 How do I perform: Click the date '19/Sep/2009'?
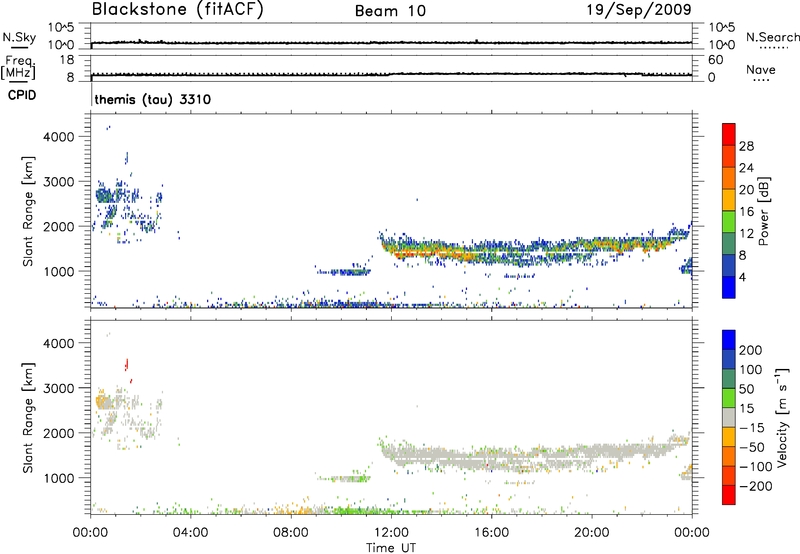[639, 9]
